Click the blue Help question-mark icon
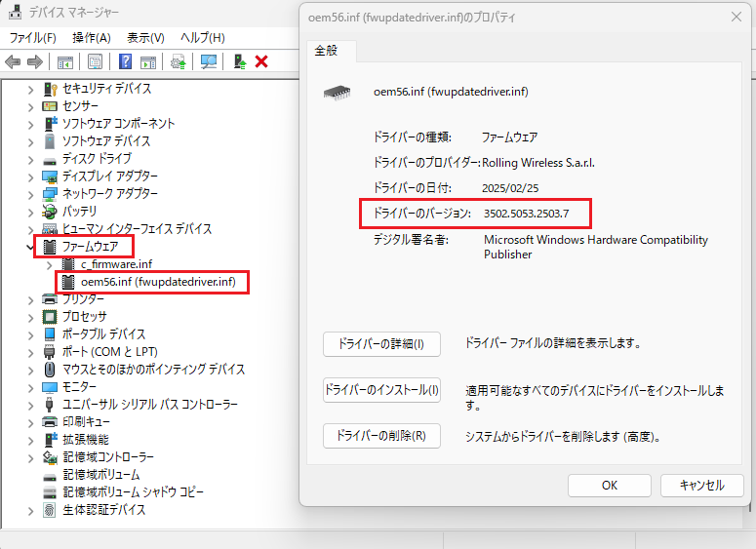The image size is (756, 549). (x=125, y=61)
